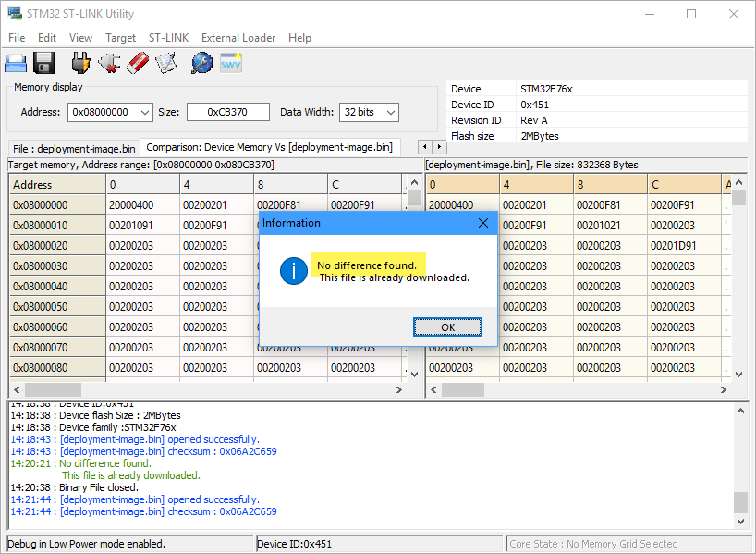Click 'No difference found.' dialog text
The height and width of the screenshot is (554, 756).
click(x=367, y=265)
